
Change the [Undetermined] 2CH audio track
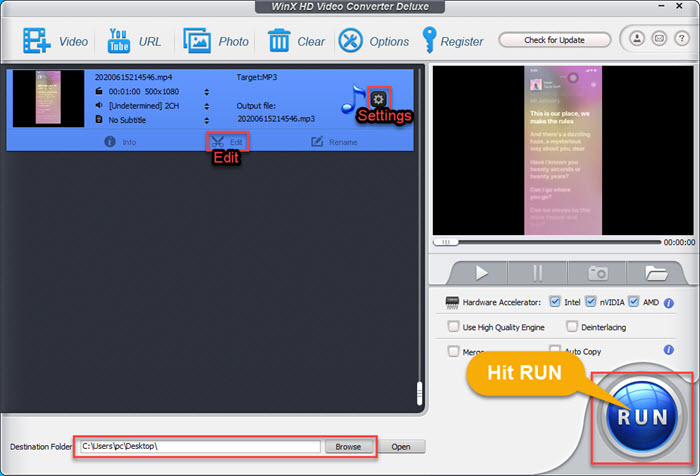click(206, 106)
